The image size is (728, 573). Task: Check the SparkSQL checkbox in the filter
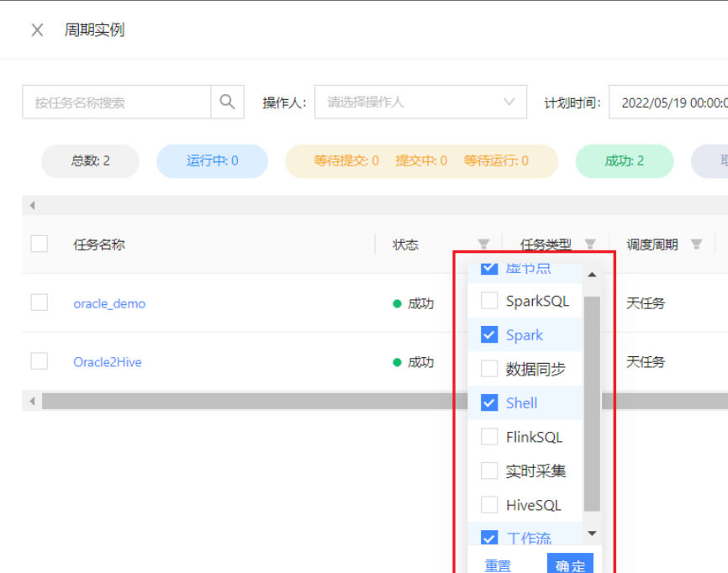(489, 301)
